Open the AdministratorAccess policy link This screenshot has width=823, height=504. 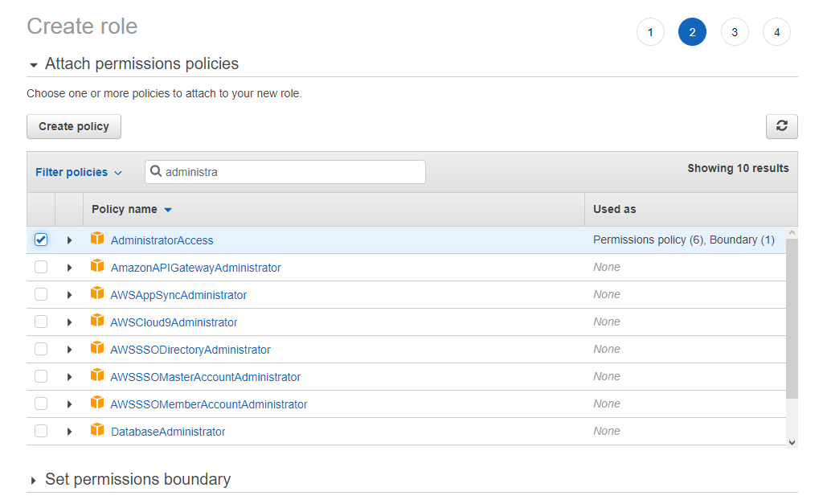[x=162, y=240]
